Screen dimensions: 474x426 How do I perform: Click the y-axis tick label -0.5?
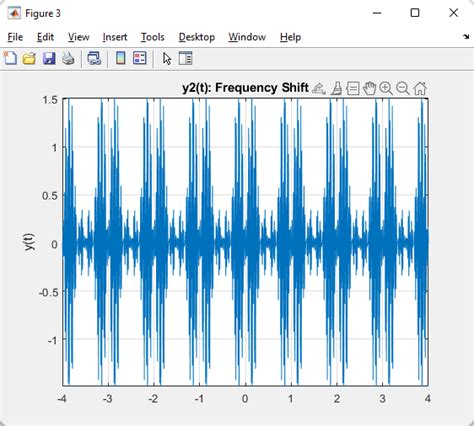pos(49,292)
